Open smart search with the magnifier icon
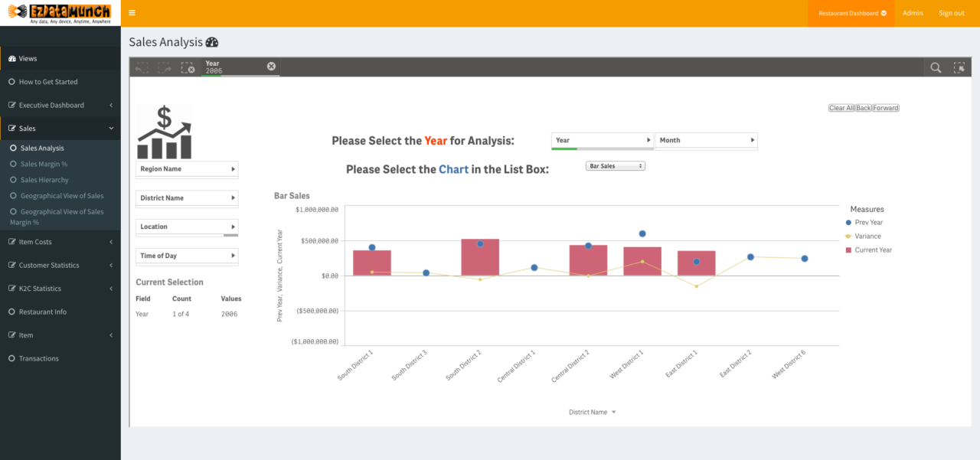 click(x=936, y=67)
